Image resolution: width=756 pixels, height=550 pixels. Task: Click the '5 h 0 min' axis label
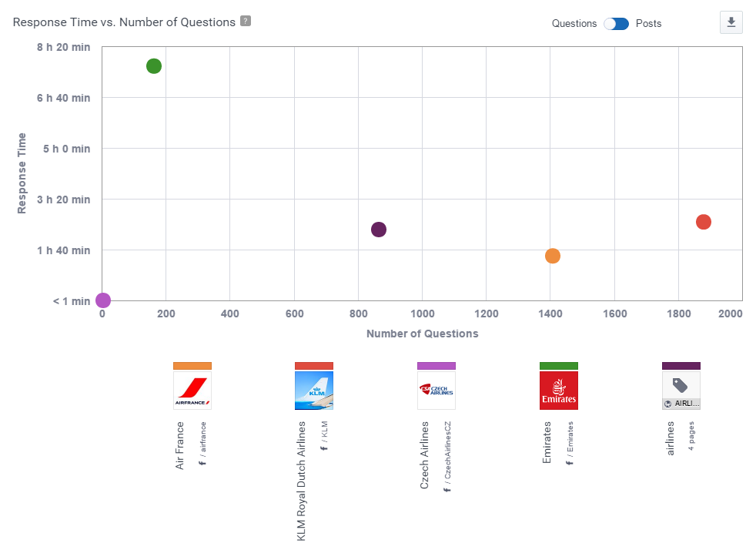pos(66,149)
